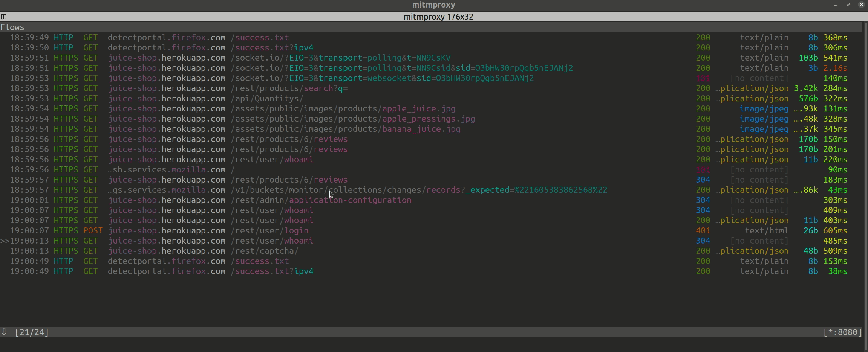Click the [*:8080] listening port indicator
Viewport: 868px width, 352px height.
coord(842,332)
